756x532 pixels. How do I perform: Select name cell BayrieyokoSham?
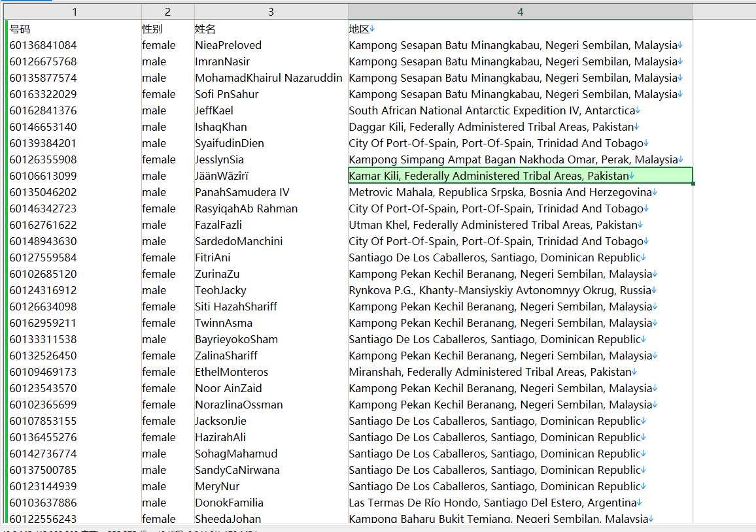point(271,340)
